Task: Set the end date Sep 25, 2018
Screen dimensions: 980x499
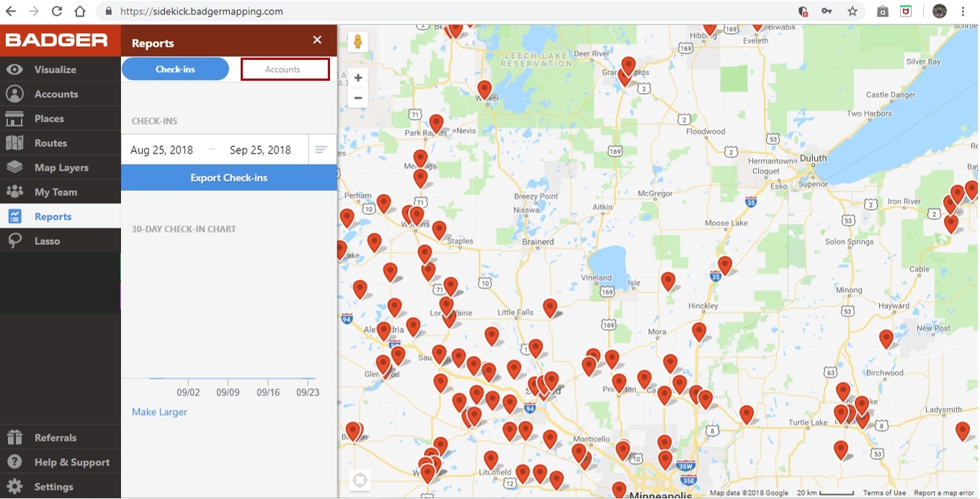Action: (x=260, y=150)
